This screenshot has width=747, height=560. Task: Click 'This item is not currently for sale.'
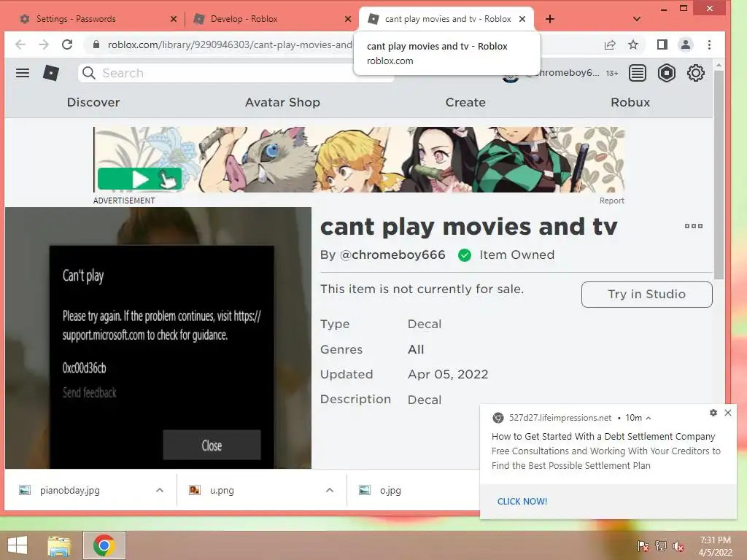pos(422,289)
